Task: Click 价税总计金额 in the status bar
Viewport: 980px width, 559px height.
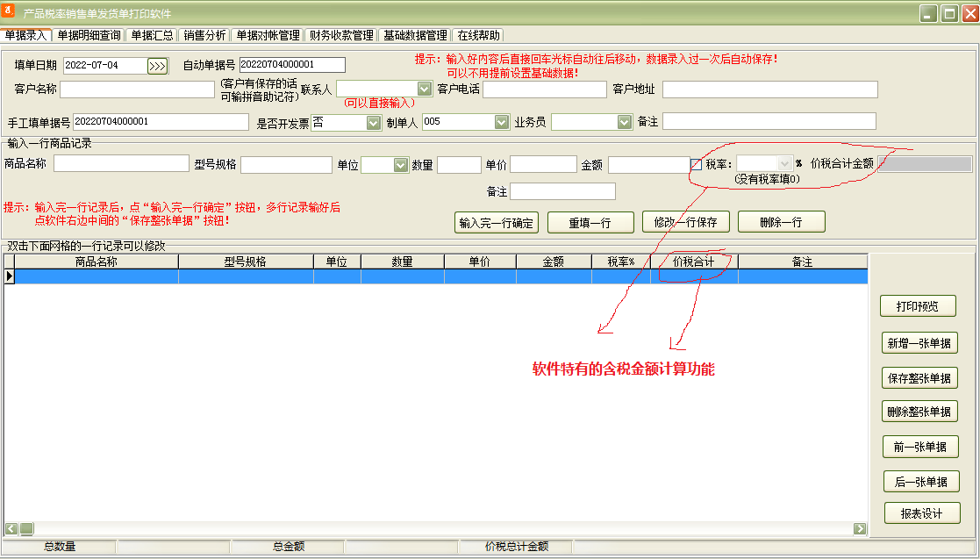Action: (517, 547)
